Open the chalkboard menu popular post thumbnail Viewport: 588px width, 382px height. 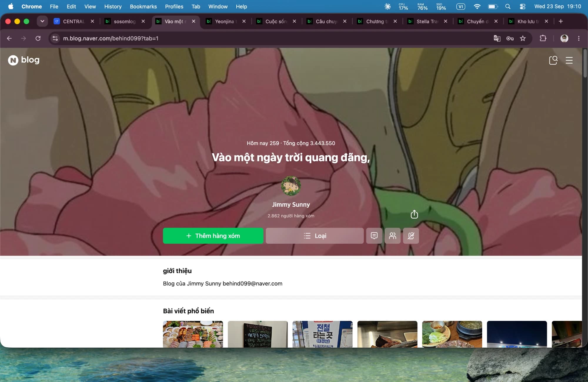pos(258,334)
